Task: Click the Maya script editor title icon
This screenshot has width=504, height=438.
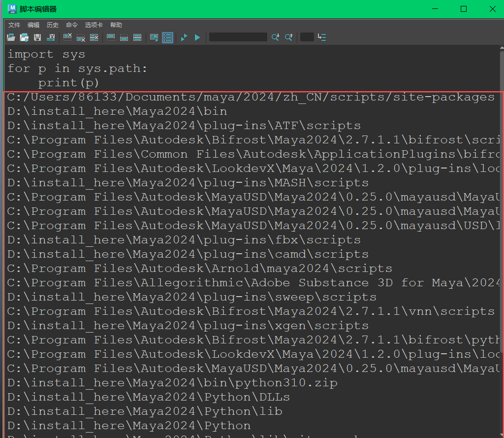Action: coord(12,9)
